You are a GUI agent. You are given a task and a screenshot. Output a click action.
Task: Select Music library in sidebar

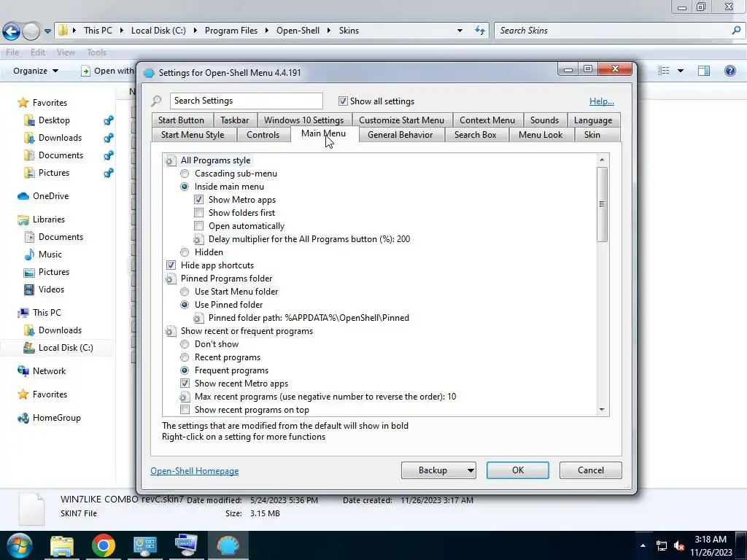[x=50, y=254]
